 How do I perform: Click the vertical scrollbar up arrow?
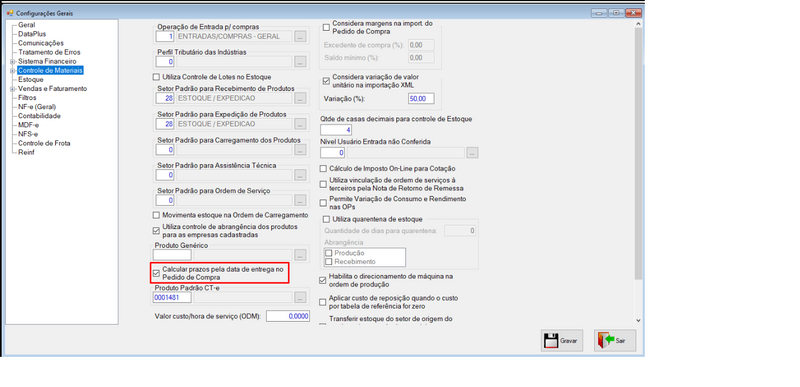638,23
